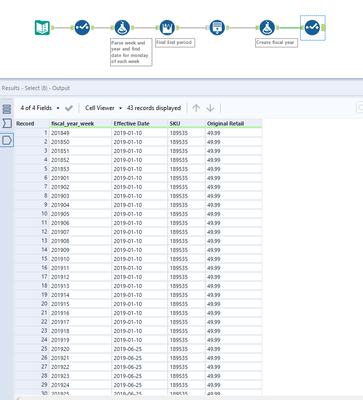The image size is (363, 400).
Task: Click the messages view icon in results sidebar
Action: pos(7,124)
